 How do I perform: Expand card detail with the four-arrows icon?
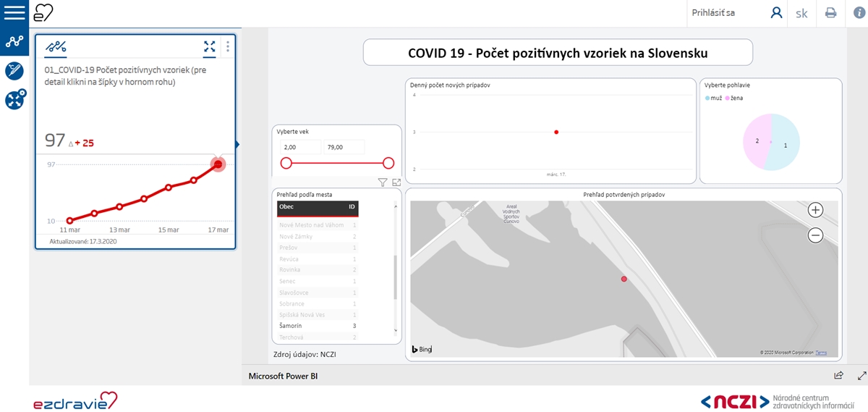[209, 47]
